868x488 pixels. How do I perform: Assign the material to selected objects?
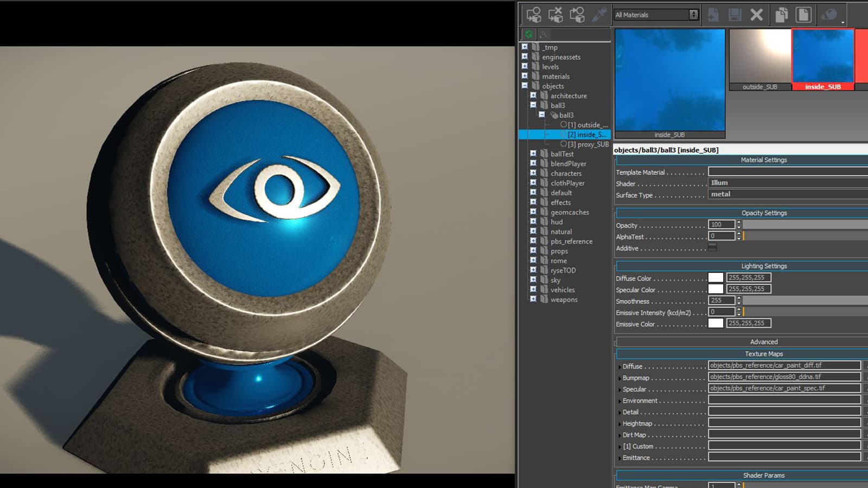click(534, 15)
